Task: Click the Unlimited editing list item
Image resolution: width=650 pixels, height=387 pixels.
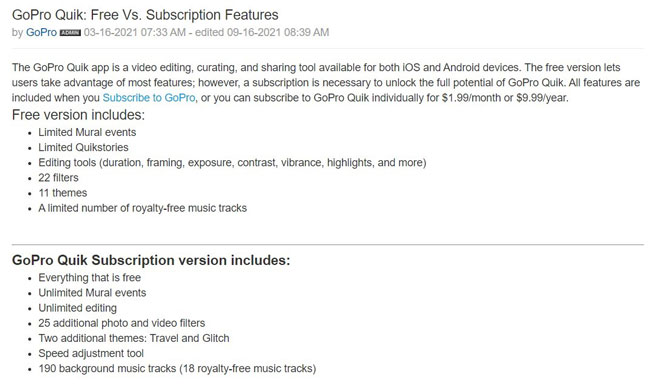Action: [78, 308]
